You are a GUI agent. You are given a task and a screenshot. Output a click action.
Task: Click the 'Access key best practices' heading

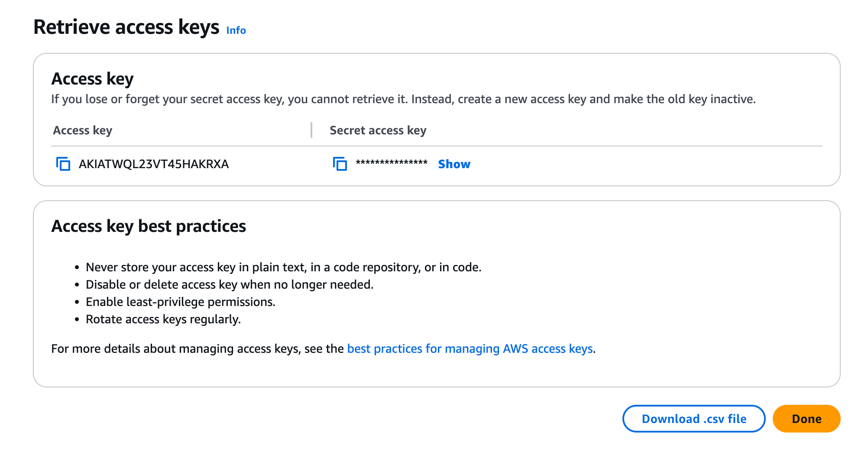click(149, 226)
